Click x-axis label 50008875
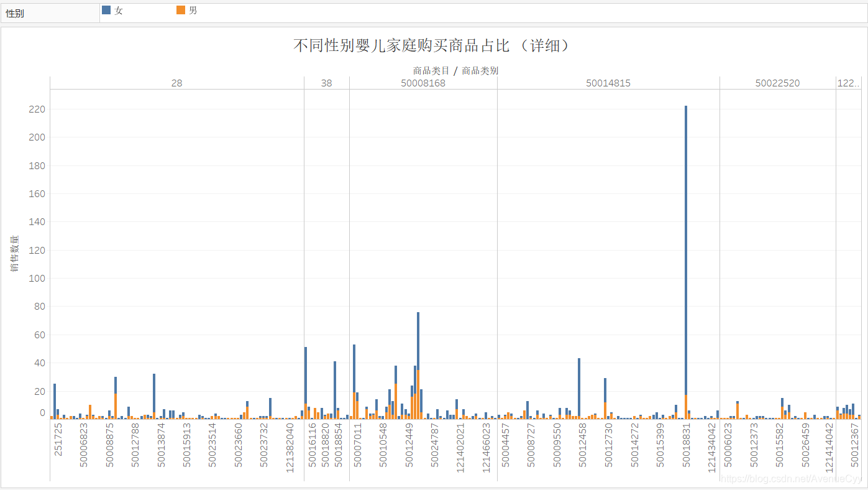 coord(110,445)
